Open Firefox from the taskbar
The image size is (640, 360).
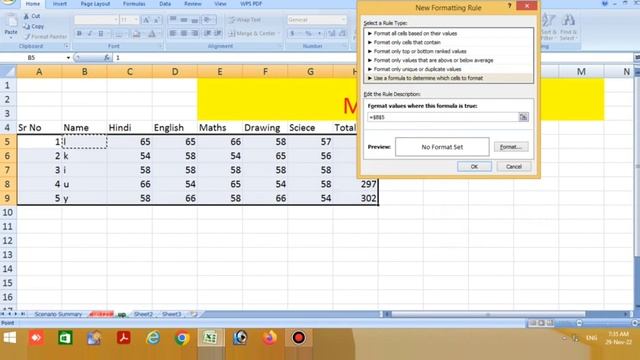pos(269,338)
